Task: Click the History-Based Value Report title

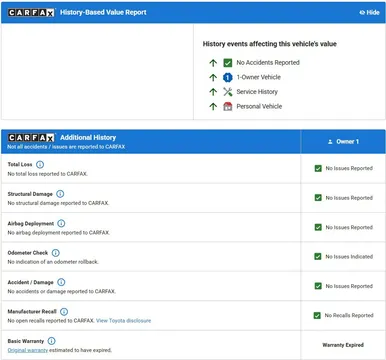Action: click(x=103, y=12)
